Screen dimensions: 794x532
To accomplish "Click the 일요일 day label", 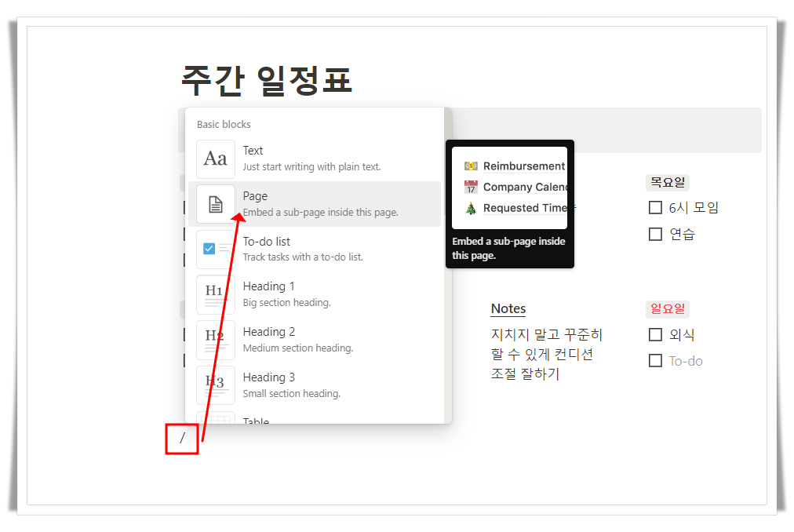I will [x=666, y=308].
